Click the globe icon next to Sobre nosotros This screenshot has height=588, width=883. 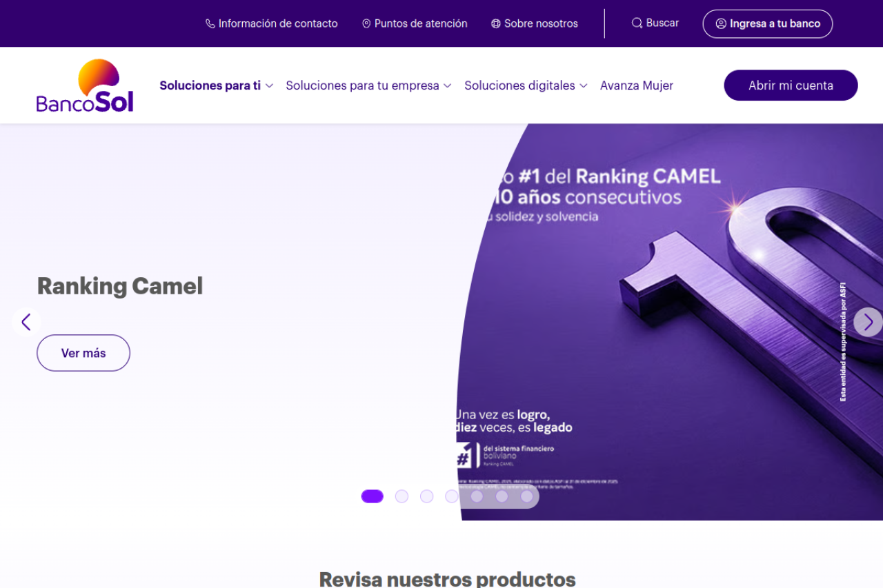tap(496, 23)
